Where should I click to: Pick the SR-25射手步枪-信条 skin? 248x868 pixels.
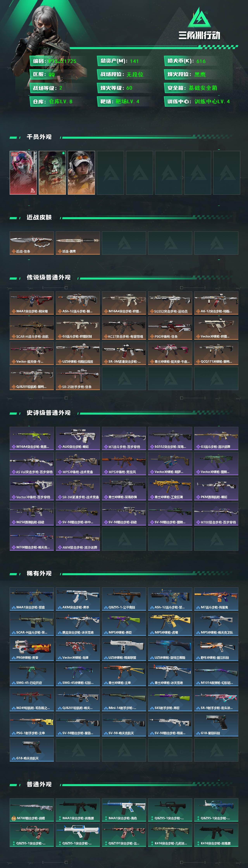[78, 378]
